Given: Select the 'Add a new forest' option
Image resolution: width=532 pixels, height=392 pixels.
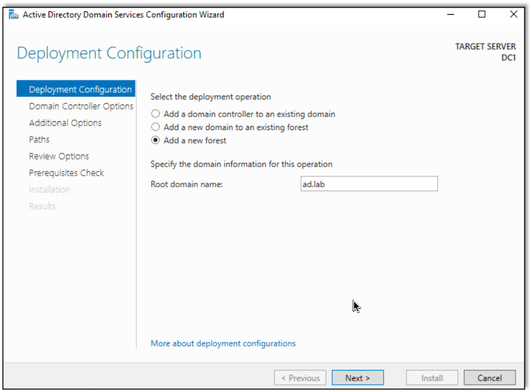Looking at the screenshot, I should tap(155, 141).
